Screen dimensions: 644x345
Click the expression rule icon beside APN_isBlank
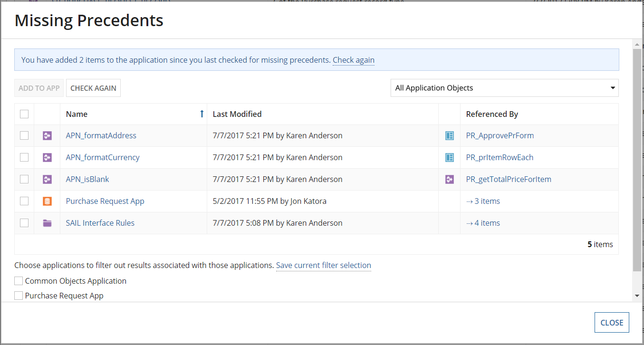[x=47, y=180]
